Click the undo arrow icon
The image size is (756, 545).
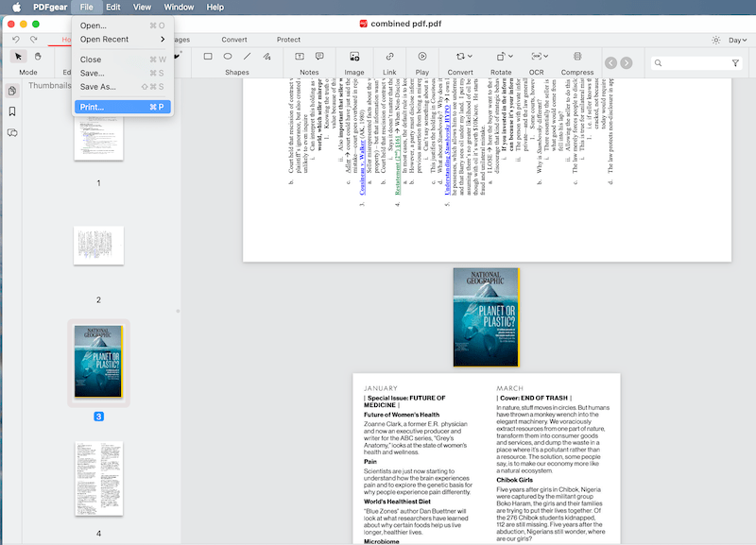point(16,39)
